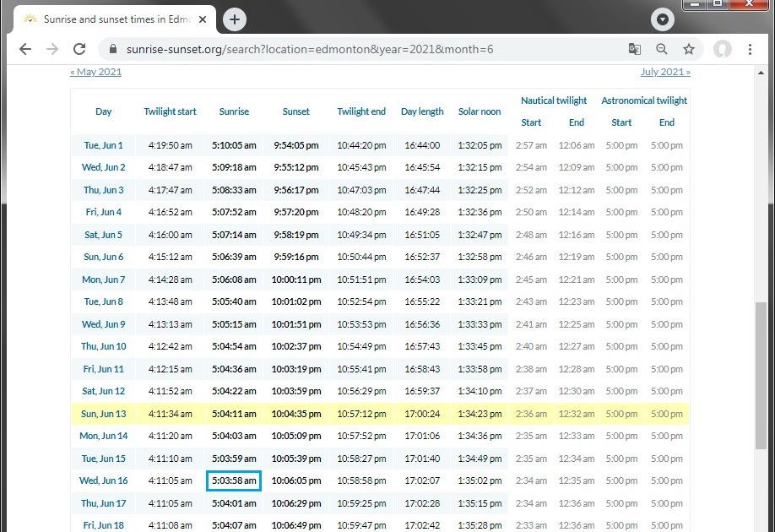Go to the July 2021 link
The width and height of the screenshot is (775, 532).
[665, 72]
